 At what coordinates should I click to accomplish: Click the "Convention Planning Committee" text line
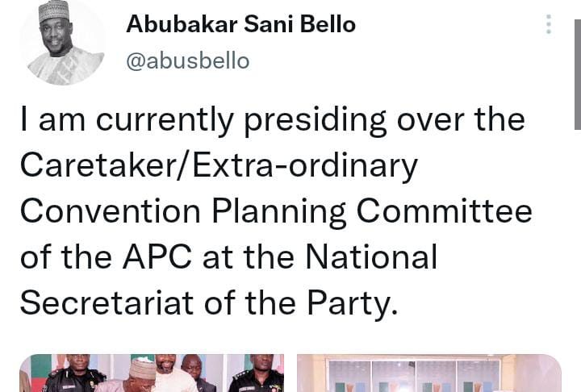click(x=276, y=211)
